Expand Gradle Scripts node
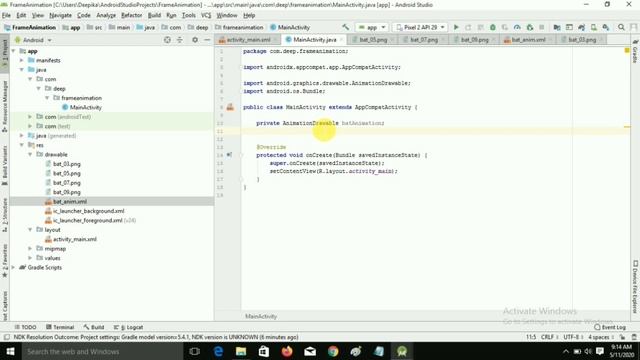 [x=14, y=267]
